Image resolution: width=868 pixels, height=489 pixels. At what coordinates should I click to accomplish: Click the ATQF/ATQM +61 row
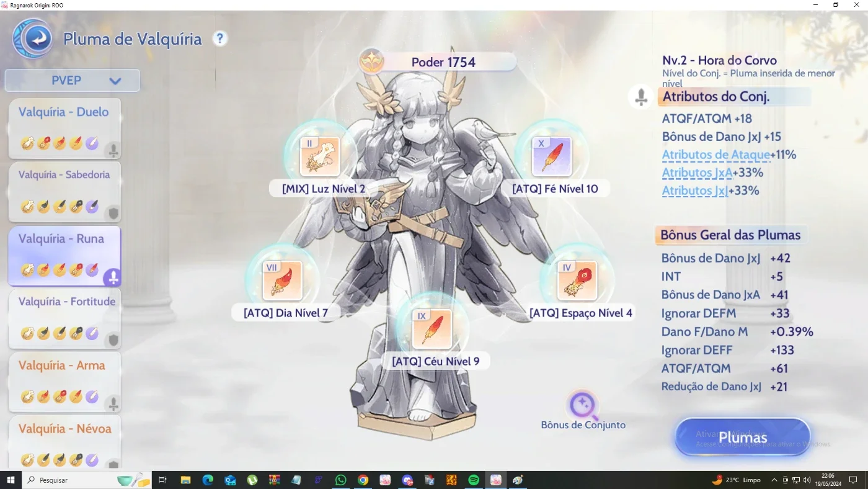tap(725, 369)
